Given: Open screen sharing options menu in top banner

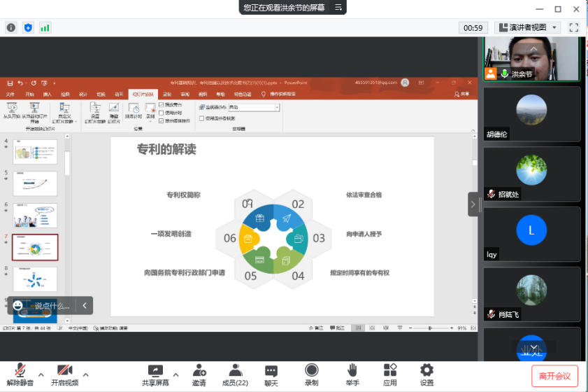Looking at the screenshot, I should tap(338, 8).
